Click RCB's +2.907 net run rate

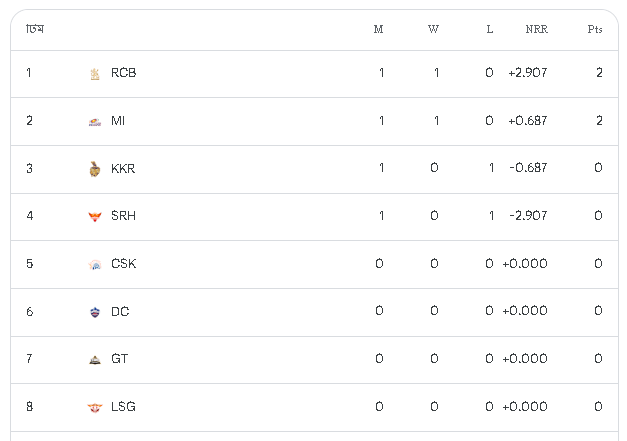click(x=527, y=73)
